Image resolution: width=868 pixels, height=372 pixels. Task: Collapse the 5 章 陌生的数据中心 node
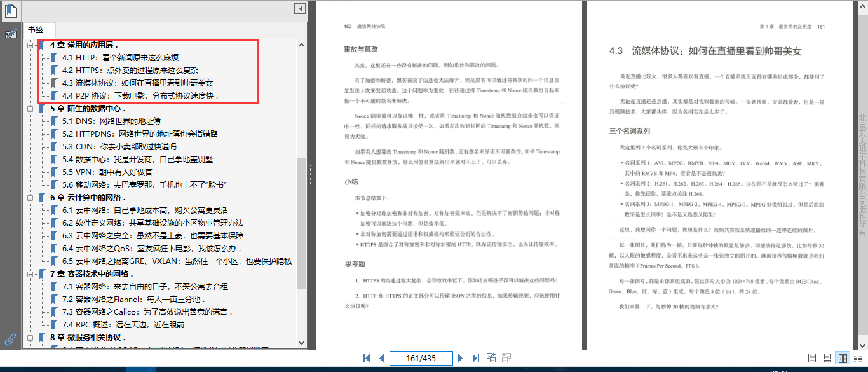29,109
